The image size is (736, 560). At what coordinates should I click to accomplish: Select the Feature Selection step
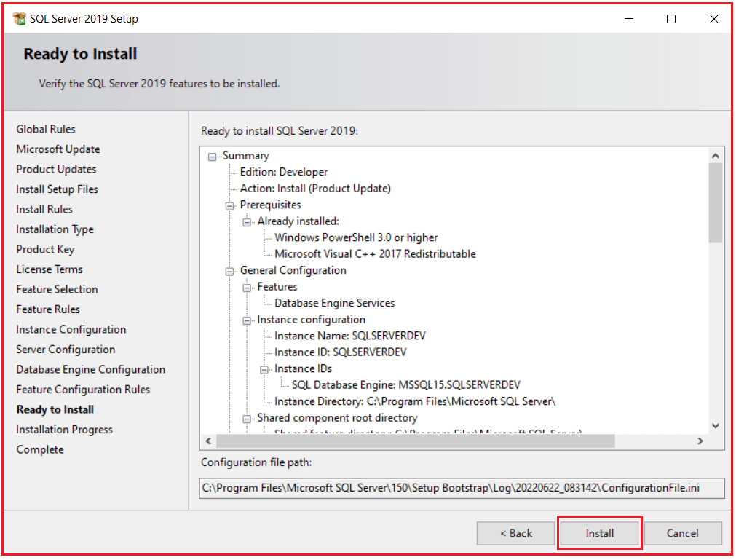(x=58, y=290)
